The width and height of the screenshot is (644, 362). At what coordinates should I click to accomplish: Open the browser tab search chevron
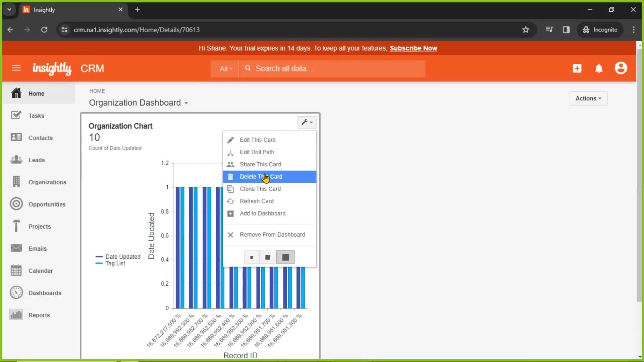pos(9,9)
